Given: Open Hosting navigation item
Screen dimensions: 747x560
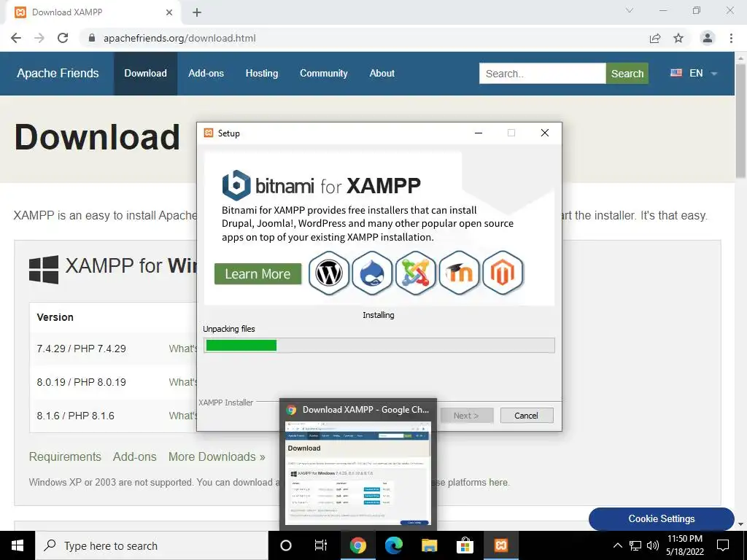Looking at the screenshot, I should point(262,74).
